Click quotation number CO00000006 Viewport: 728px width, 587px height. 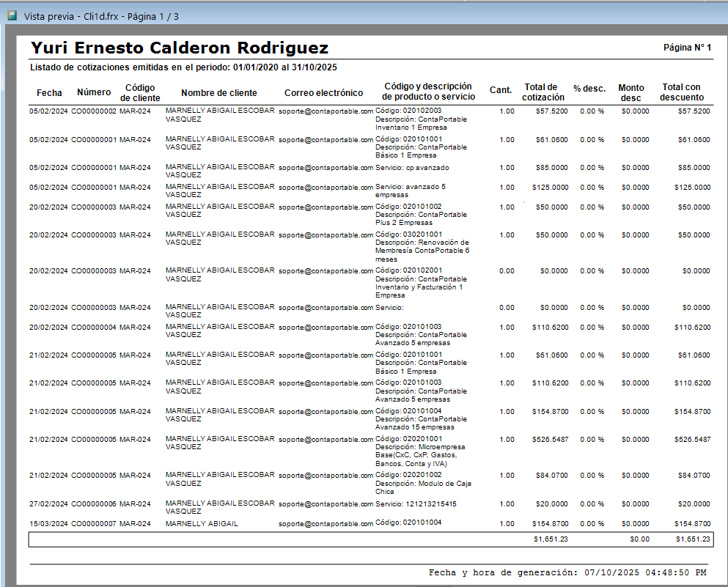pyautogui.click(x=94, y=504)
